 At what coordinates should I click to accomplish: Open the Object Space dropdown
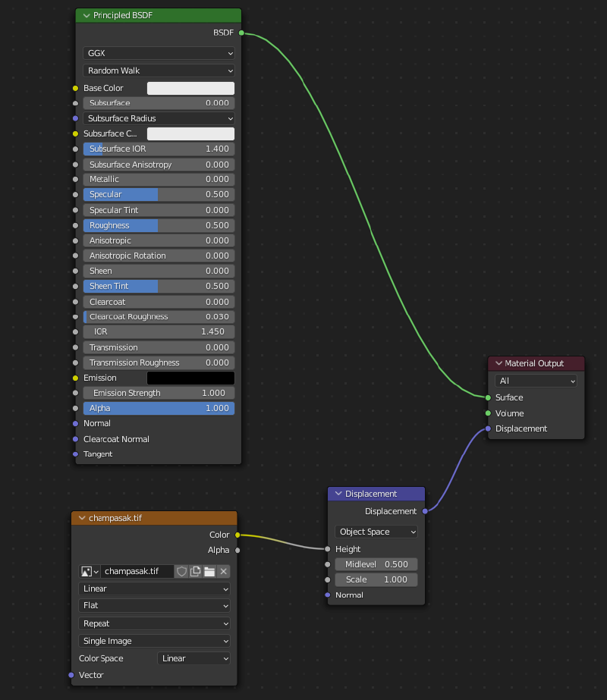[x=376, y=532]
